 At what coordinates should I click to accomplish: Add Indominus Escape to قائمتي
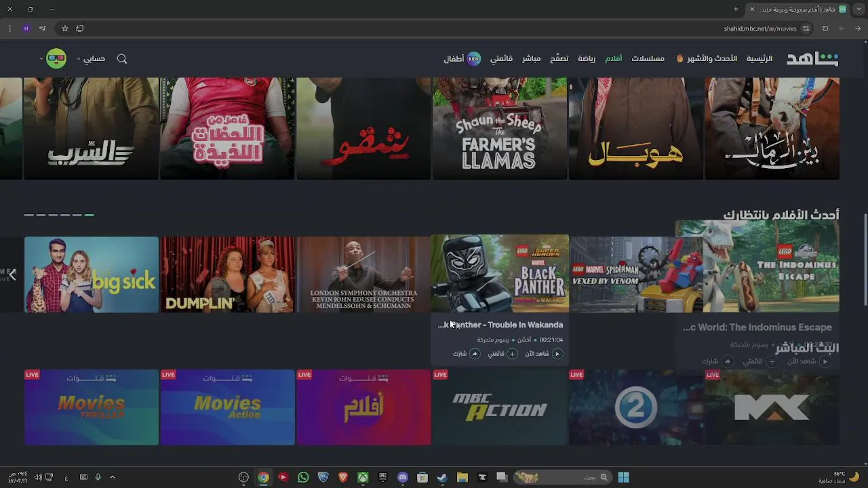coord(759,362)
